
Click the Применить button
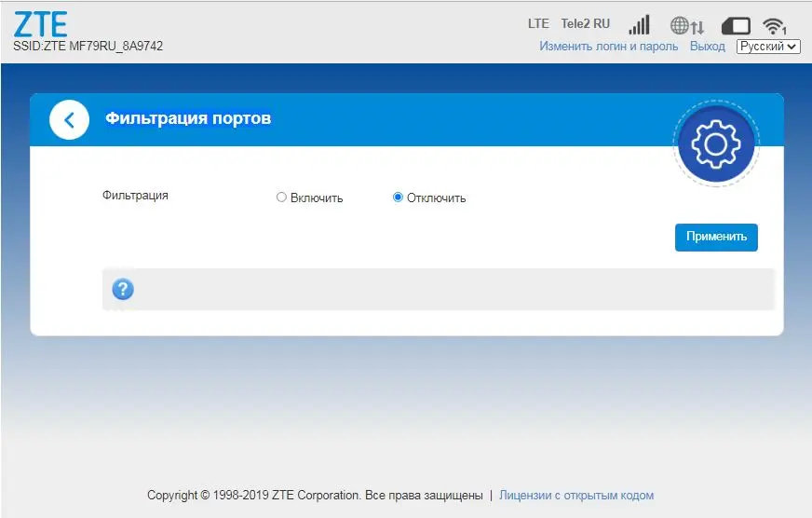tap(716, 238)
